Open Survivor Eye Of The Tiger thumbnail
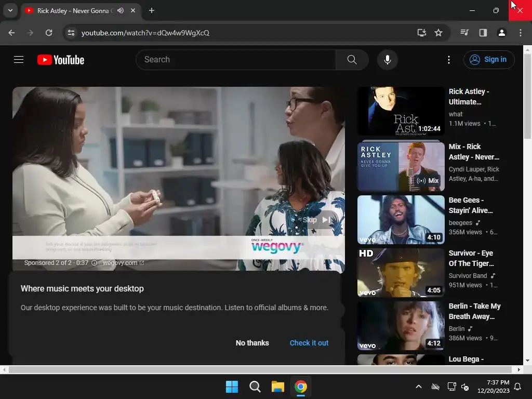The width and height of the screenshot is (532, 399). point(401,272)
